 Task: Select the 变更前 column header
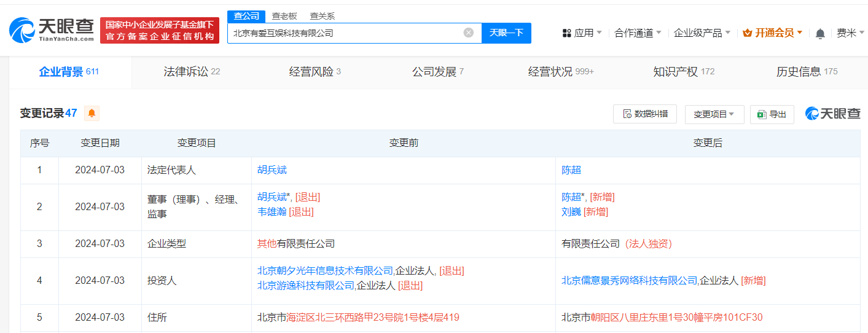(404, 143)
